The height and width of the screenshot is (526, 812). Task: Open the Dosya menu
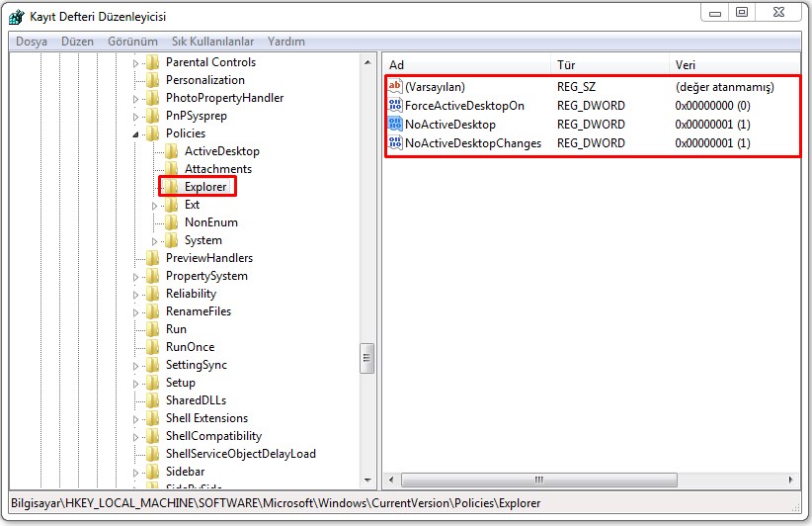[32, 42]
